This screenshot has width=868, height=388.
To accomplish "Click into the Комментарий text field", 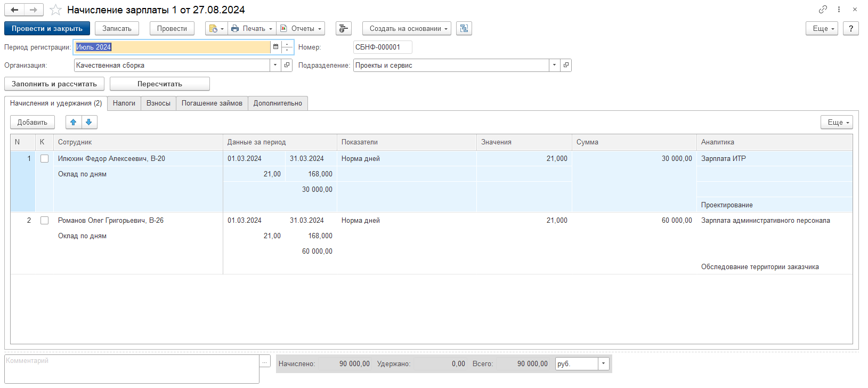I will 132,368.
